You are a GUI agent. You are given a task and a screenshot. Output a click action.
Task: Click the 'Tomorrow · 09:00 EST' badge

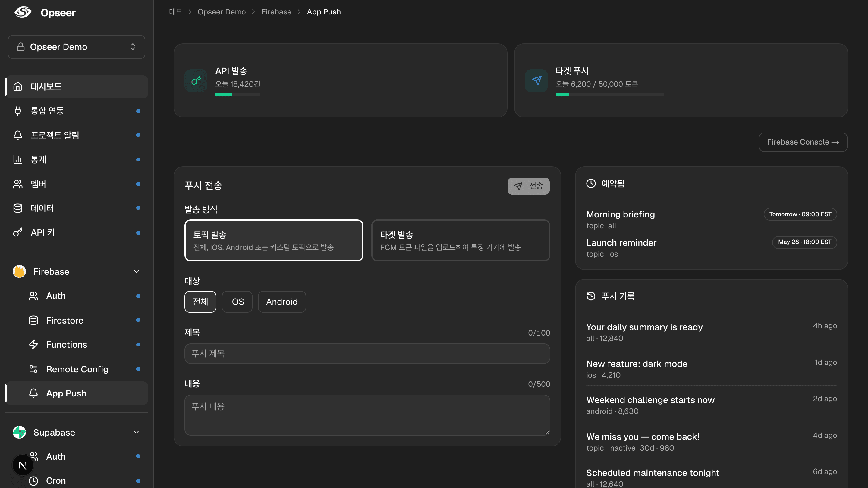click(800, 214)
